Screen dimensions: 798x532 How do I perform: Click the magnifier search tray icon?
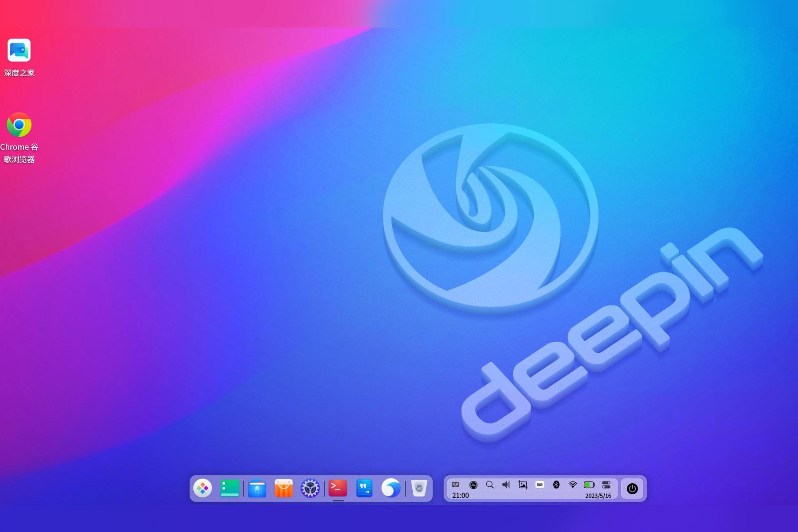pyautogui.click(x=490, y=485)
